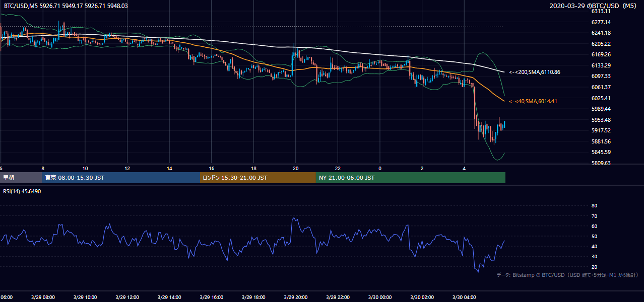This screenshot has height=302, width=644.
Task: Click hour marker 22 under the price chart
Action: point(338,168)
